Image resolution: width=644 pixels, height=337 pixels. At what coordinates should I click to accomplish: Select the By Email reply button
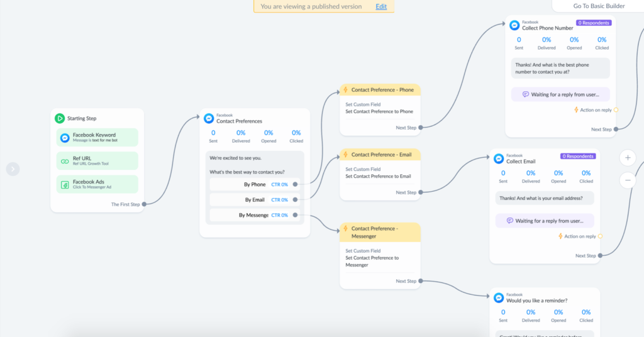255,200
